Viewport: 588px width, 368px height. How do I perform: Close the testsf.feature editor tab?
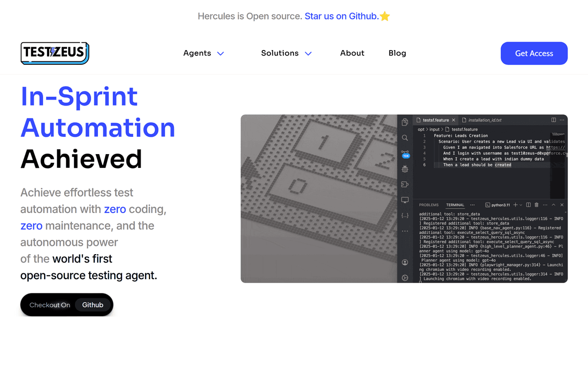pyautogui.click(x=454, y=120)
